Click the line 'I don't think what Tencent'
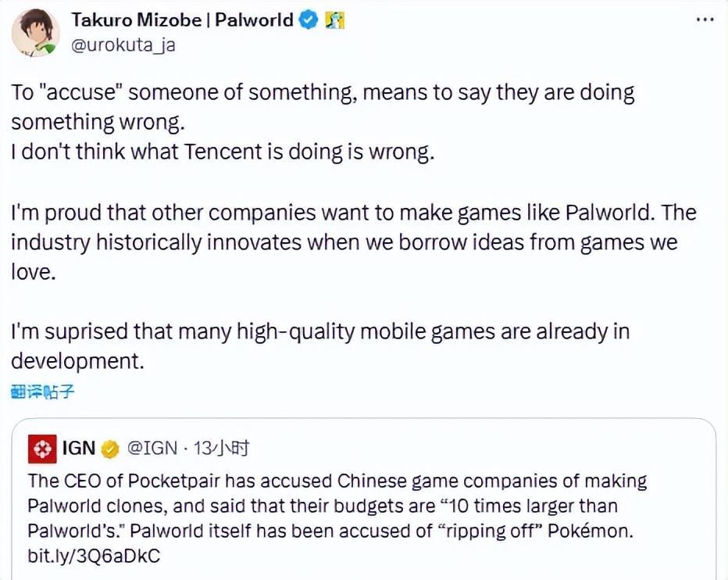Viewport: 728px width, 580px height. coord(223,151)
